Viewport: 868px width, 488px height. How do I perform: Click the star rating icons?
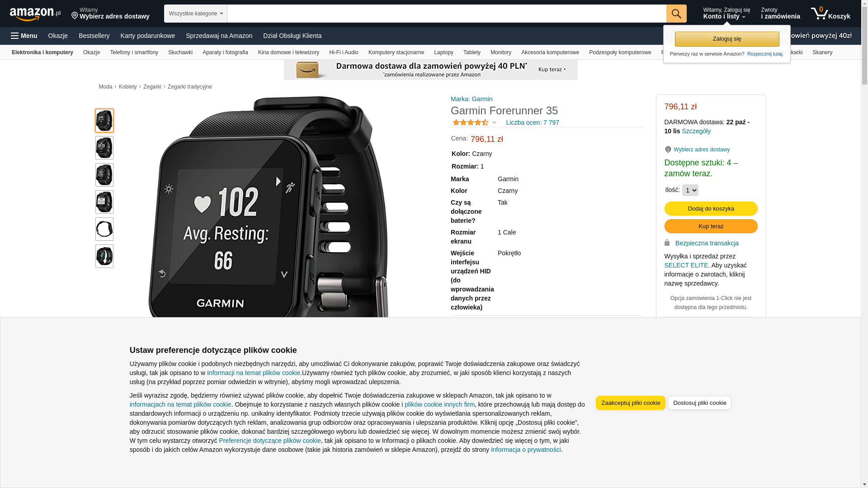pyautogui.click(x=471, y=122)
